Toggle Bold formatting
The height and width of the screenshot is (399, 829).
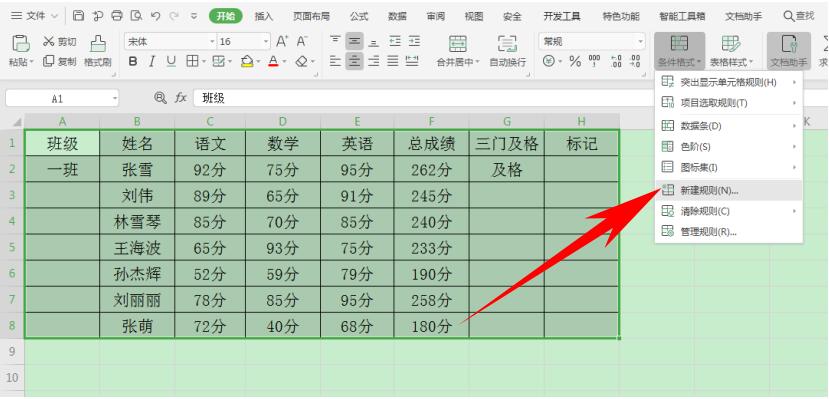133,62
